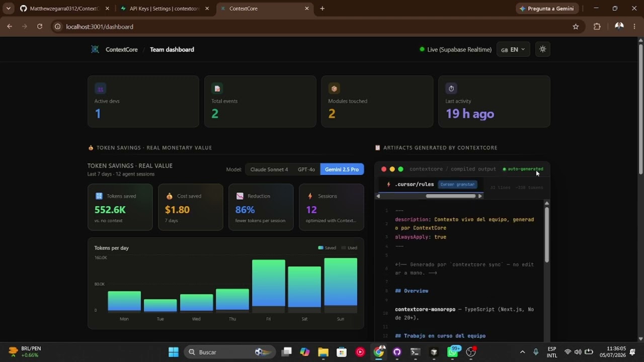This screenshot has height=362, width=644.
Task: Click the auto-generated status label
Action: pyautogui.click(x=523, y=169)
